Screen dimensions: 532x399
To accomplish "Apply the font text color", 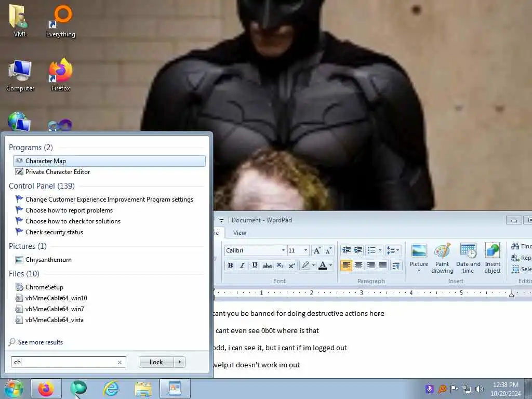I will [x=323, y=265].
